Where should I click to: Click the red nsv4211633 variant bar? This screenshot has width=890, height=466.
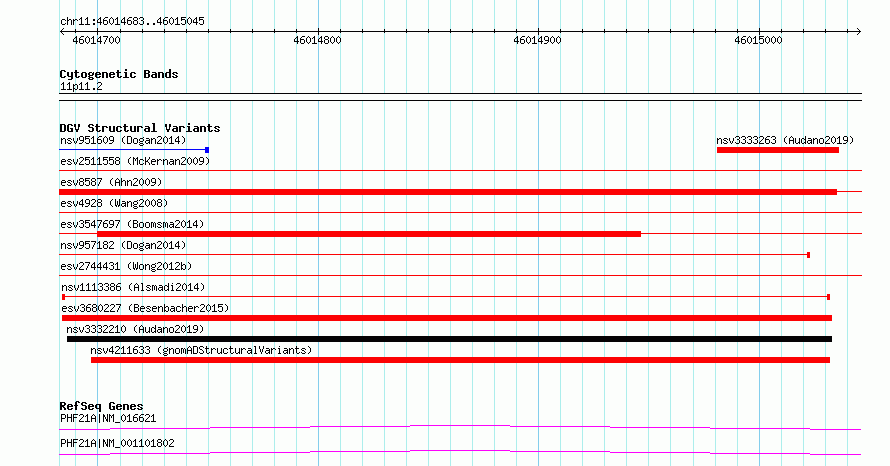point(460,360)
